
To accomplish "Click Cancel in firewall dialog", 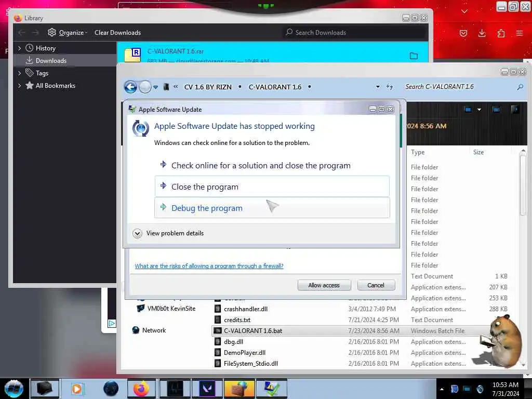I will [x=376, y=285].
